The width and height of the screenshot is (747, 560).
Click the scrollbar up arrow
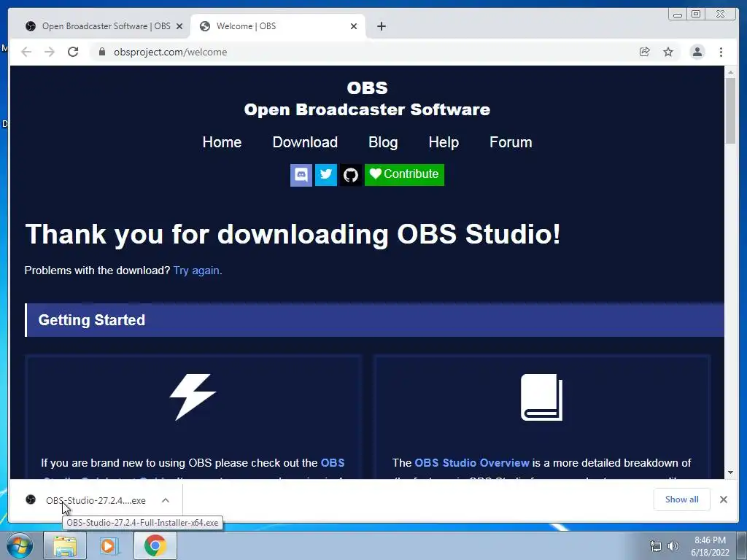pos(730,72)
